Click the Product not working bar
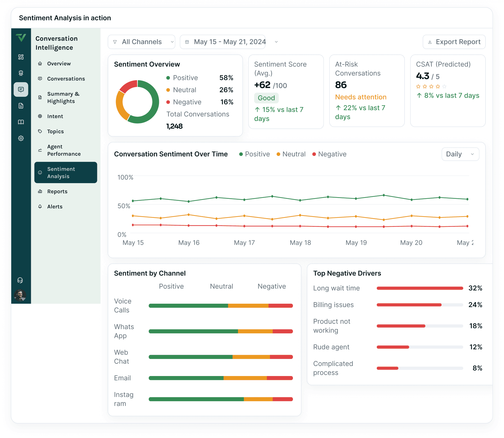Viewport: 504px width, 438px height. [420, 326]
